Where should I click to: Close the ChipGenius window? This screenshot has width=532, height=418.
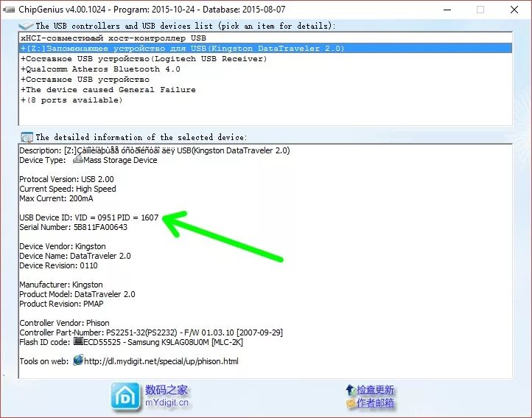tap(514, 10)
